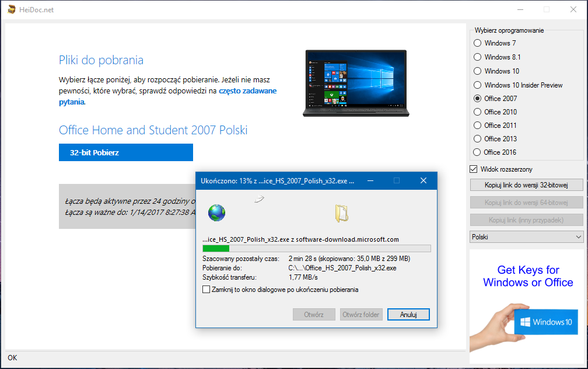Open the często zadawane pytania link
Image resolution: width=588 pixels, height=369 pixels.
pyautogui.click(x=247, y=91)
